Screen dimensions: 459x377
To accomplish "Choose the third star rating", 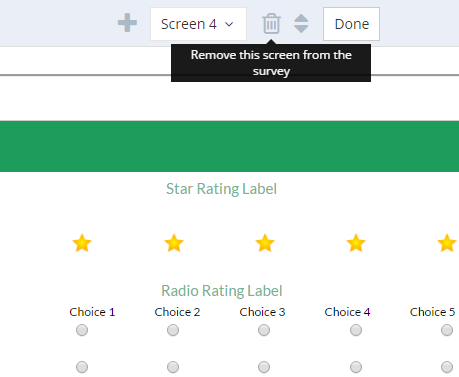I will pyautogui.click(x=265, y=243).
